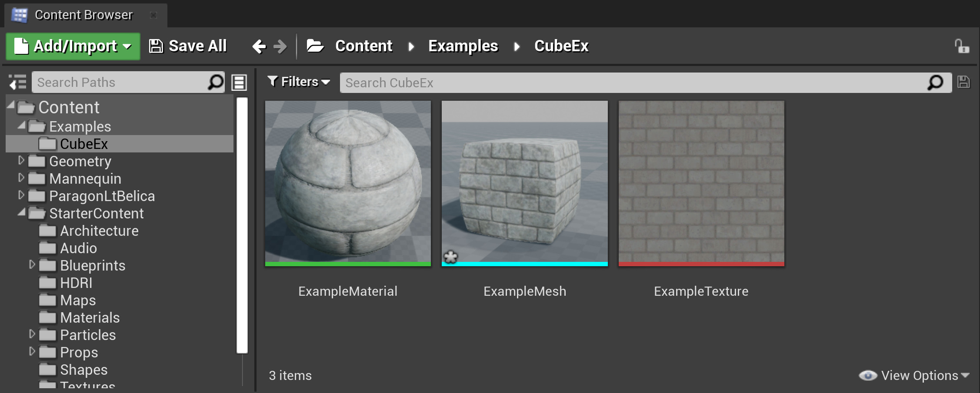Click the CubeEx breadcrumb
The image size is (980, 393).
point(561,46)
